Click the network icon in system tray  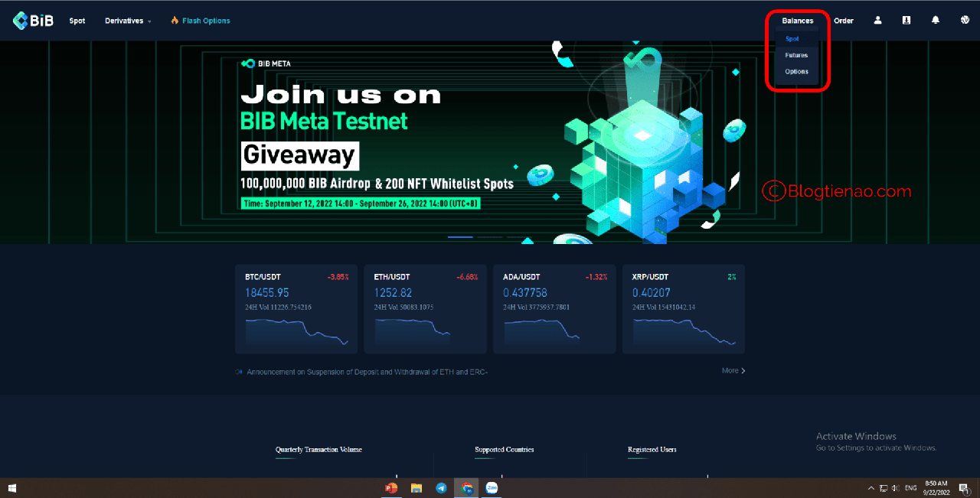coord(884,488)
